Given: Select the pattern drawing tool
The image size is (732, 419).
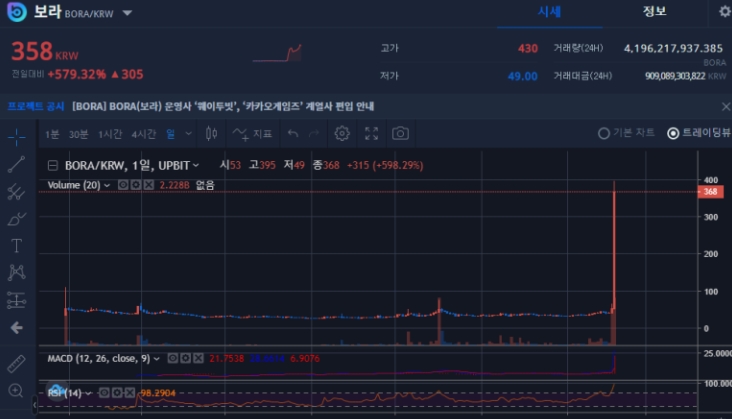Looking at the screenshot, I should click(x=16, y=272).
